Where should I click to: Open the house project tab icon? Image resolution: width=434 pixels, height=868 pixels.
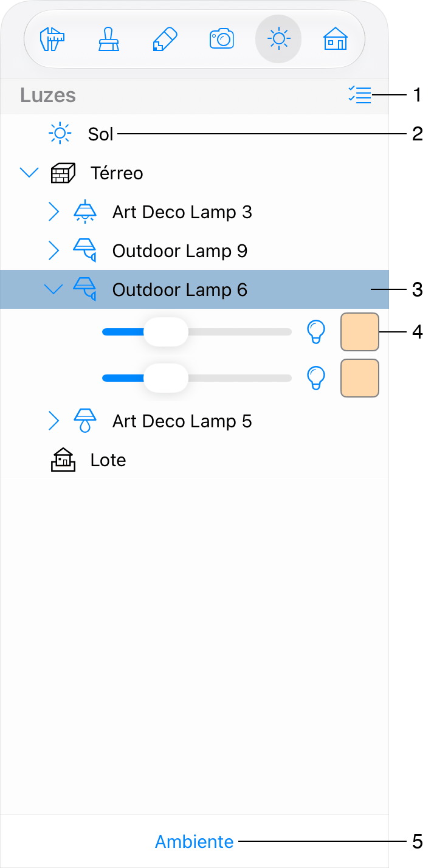[335, 40]
